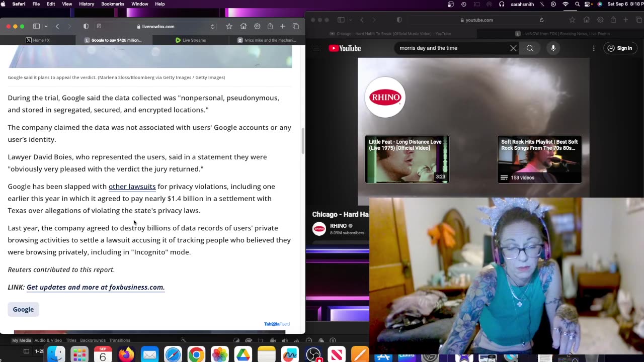The height and width of the screenshot is (362, 644).
Task: Click the article page scrollbar in front window
Action: coord(303,141)
